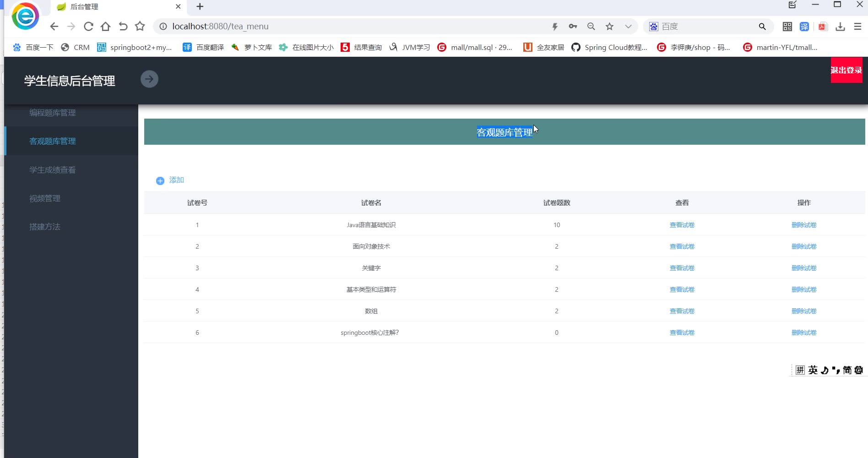
Task: View the Java语言基础知识 exam paper
Action: (x=682, y=225)
